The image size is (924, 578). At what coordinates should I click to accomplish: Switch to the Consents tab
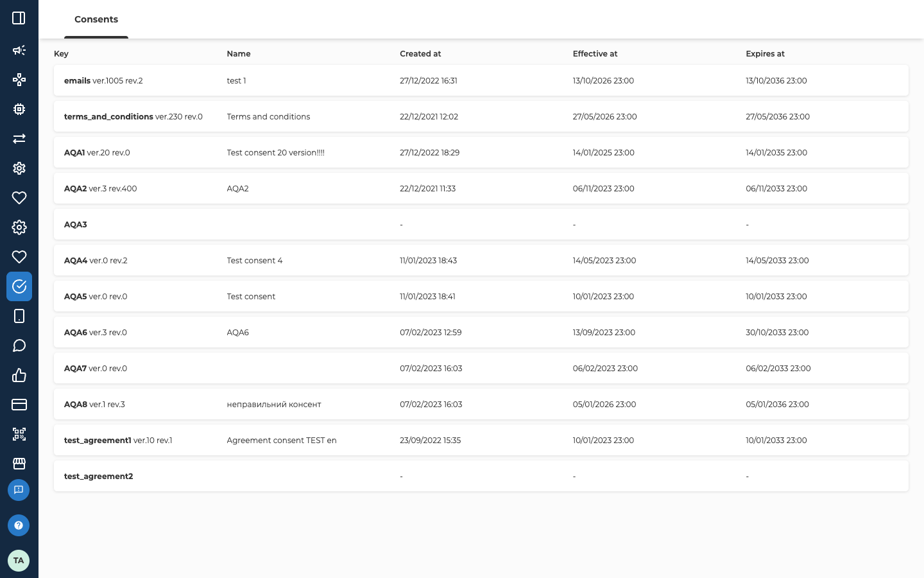[96, 19]
